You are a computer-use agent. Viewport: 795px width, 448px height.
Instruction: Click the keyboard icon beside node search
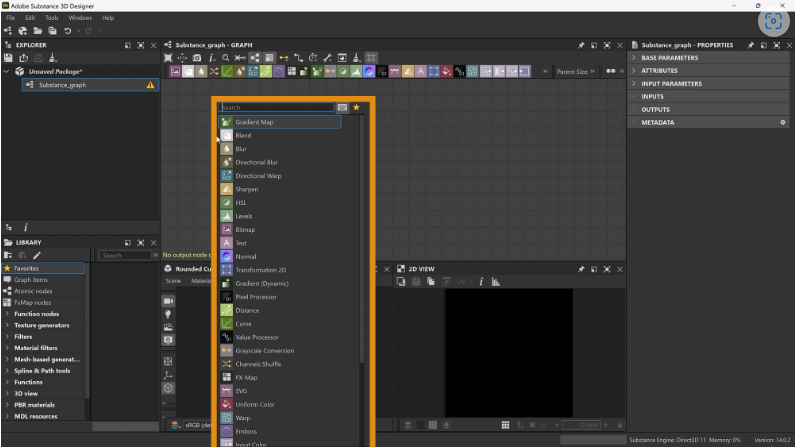pos(342,107)
